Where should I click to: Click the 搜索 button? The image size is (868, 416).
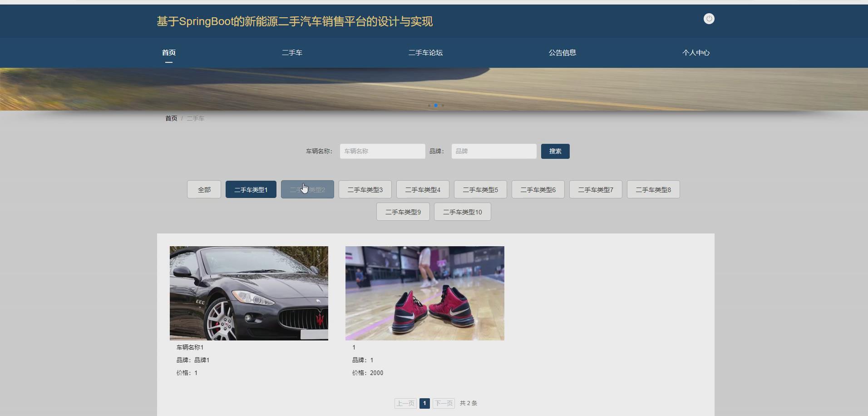555,151
